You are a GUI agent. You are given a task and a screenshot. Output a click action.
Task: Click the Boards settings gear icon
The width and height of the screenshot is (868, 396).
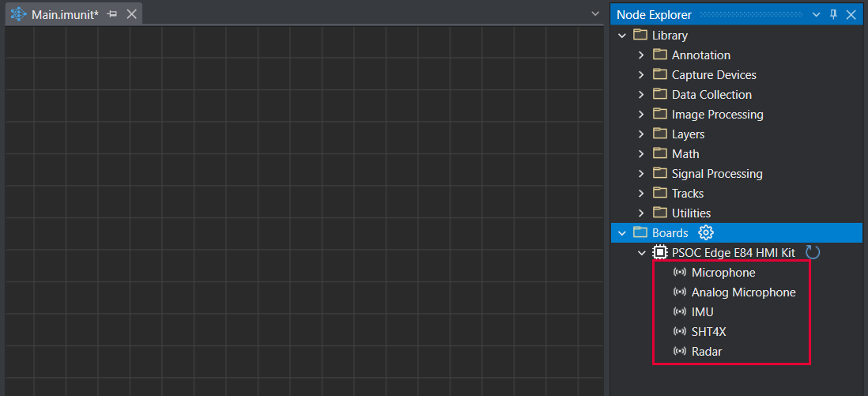[706, 233]
